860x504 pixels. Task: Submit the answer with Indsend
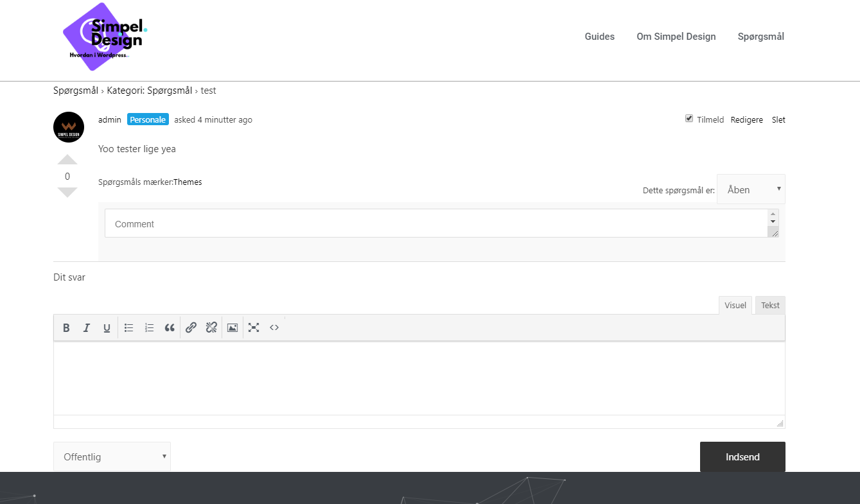click(742, 457)
